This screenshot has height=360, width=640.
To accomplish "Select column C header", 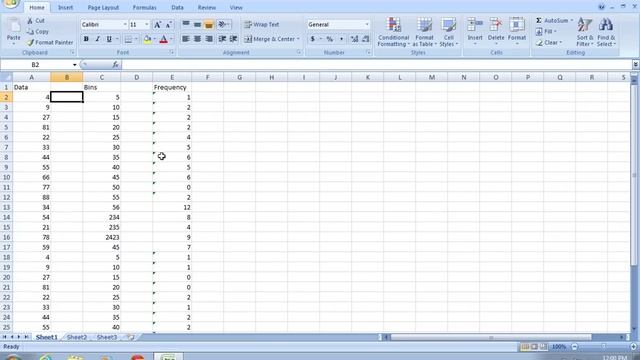I will (x=102, y=77).
